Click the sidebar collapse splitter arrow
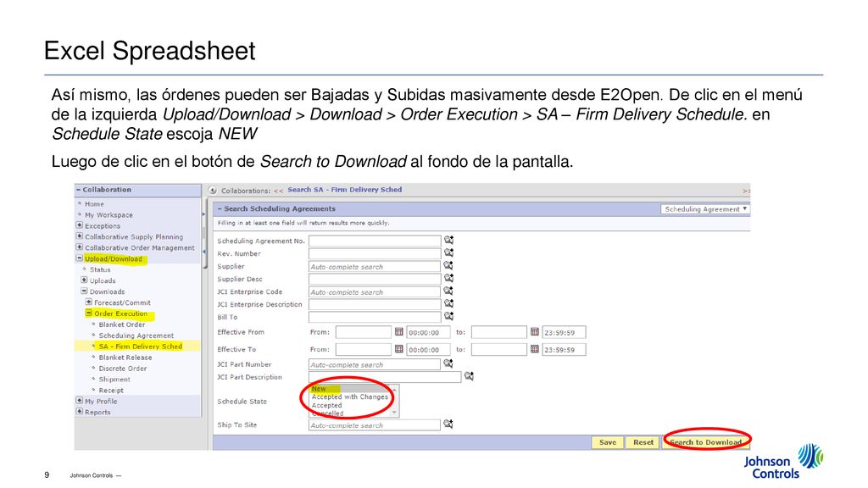The height and width of the screenshot is (488, 868). 203,251
